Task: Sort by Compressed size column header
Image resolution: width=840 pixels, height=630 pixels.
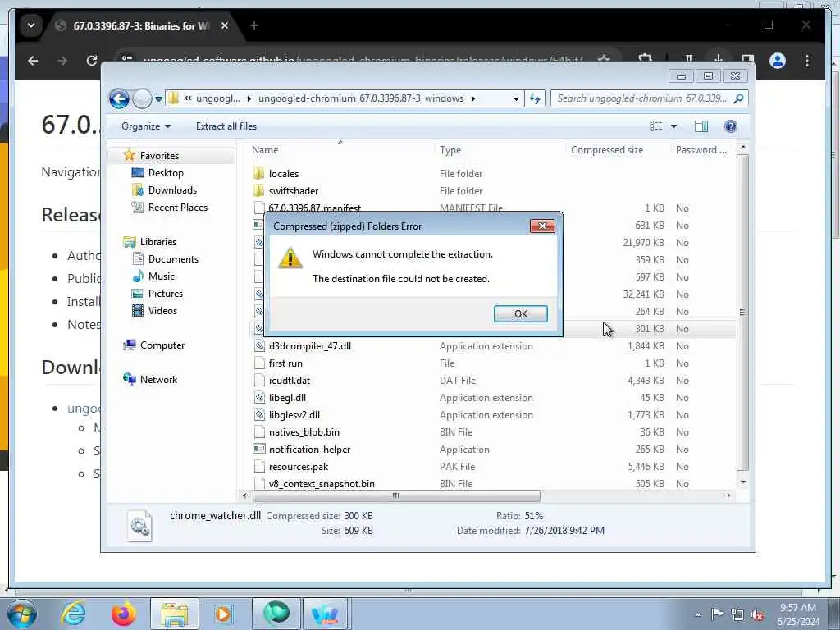Action: point(607,150)
